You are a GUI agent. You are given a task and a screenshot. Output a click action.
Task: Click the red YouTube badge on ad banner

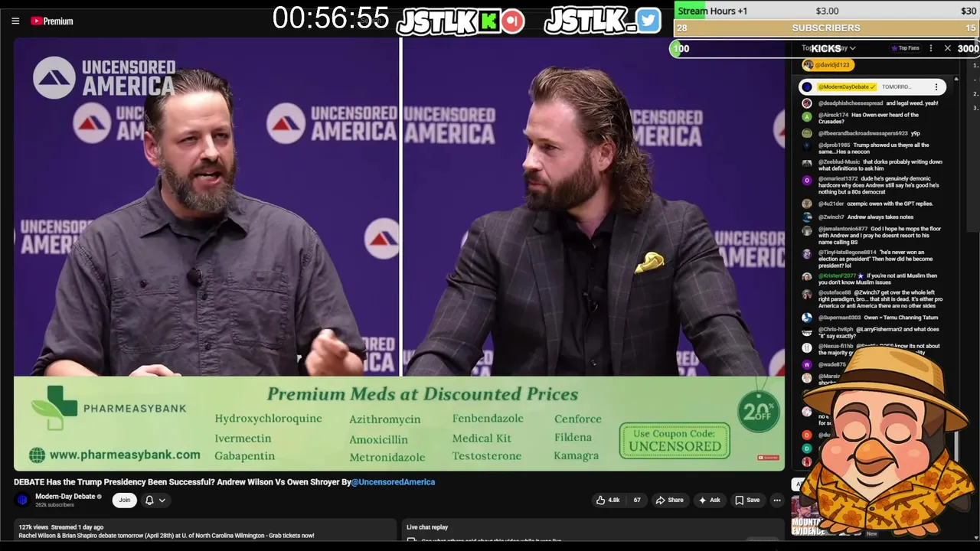767,458
